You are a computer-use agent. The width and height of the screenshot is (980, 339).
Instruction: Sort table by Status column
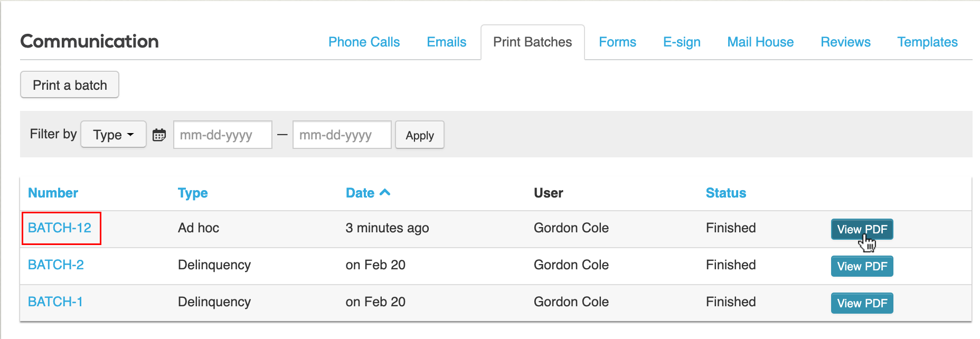(x=725, y=193)
